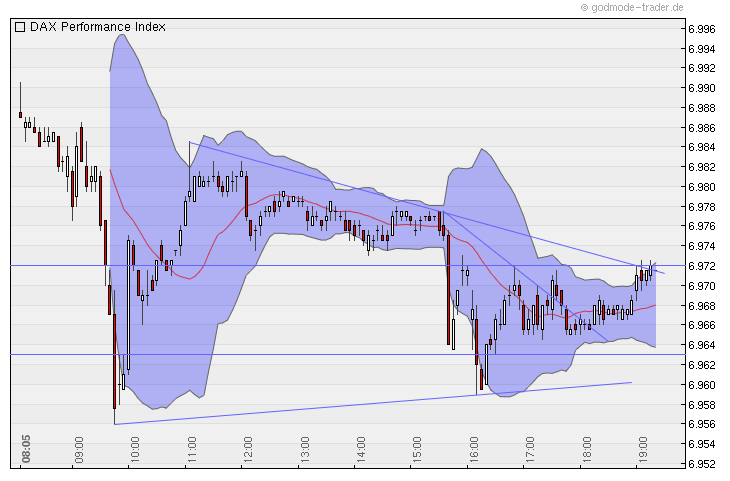This screenshot has width=730, height=481.
Task: Click the 6.996 price axis label
Action: coord(701,29)
